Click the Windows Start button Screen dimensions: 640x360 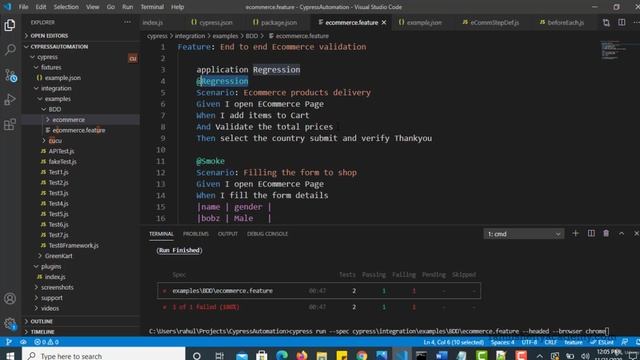tap(10, 355)
